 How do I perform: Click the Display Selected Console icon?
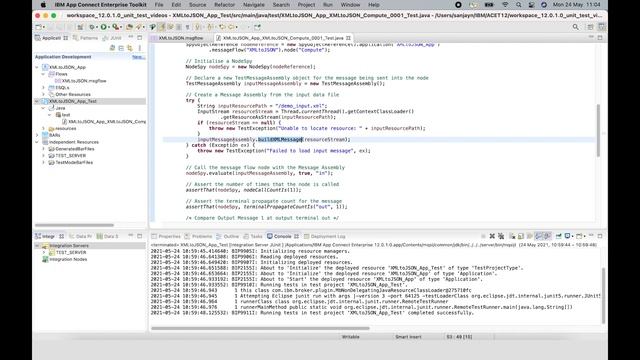click(567, 236)
